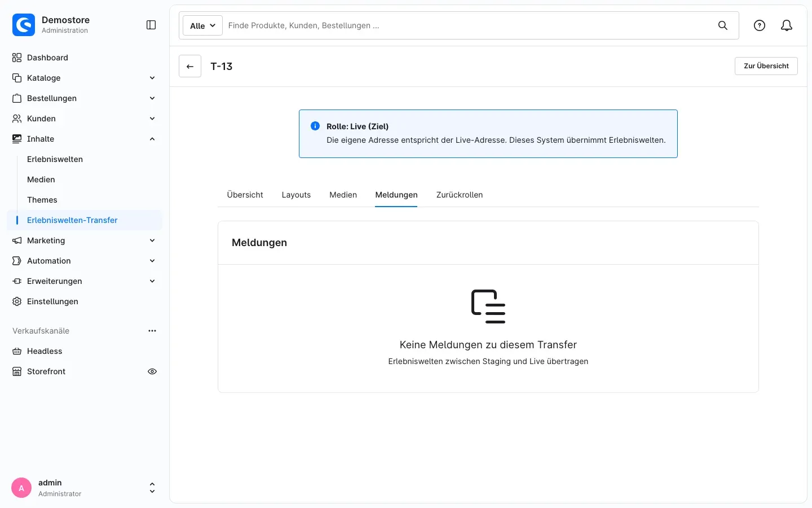Expand the Kataloge menu chevron
This screenshot has width=812, height=508.
point(152,78)
